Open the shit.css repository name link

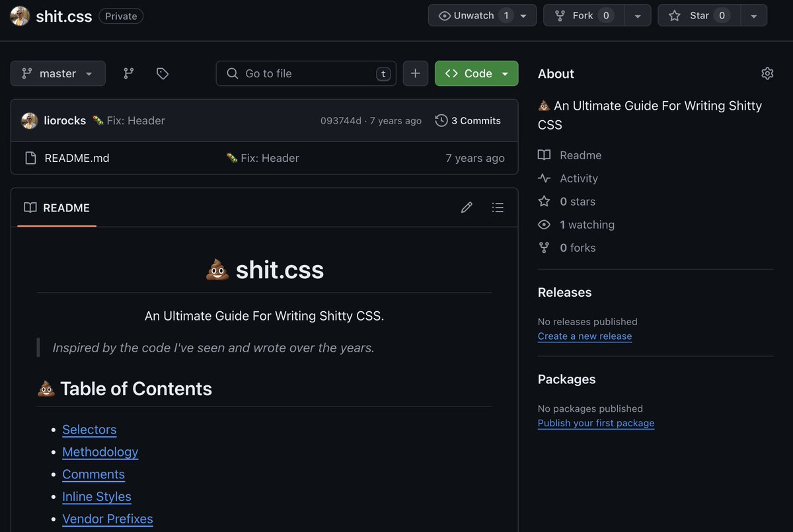64,17
